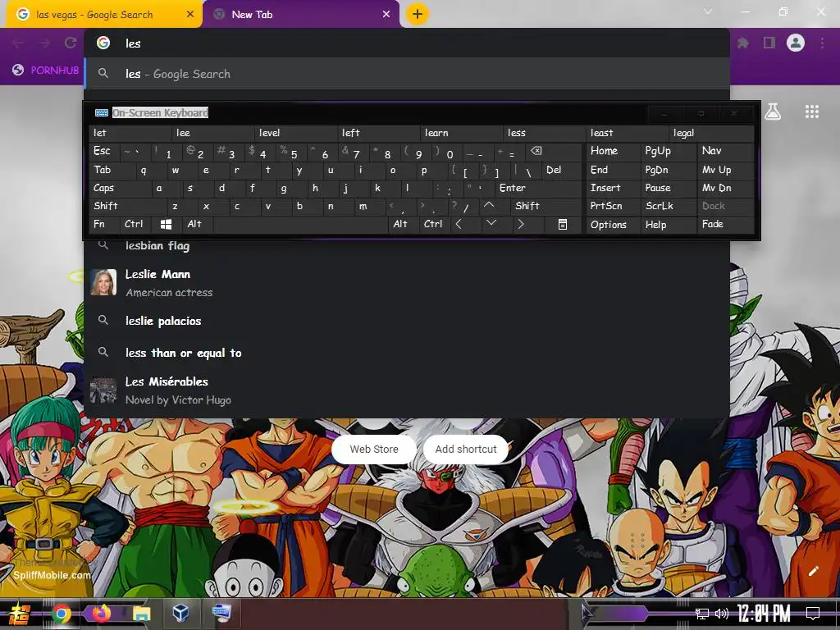840x630 pixels.
Task: Toggle the Fn key
Action: (104, 225)
